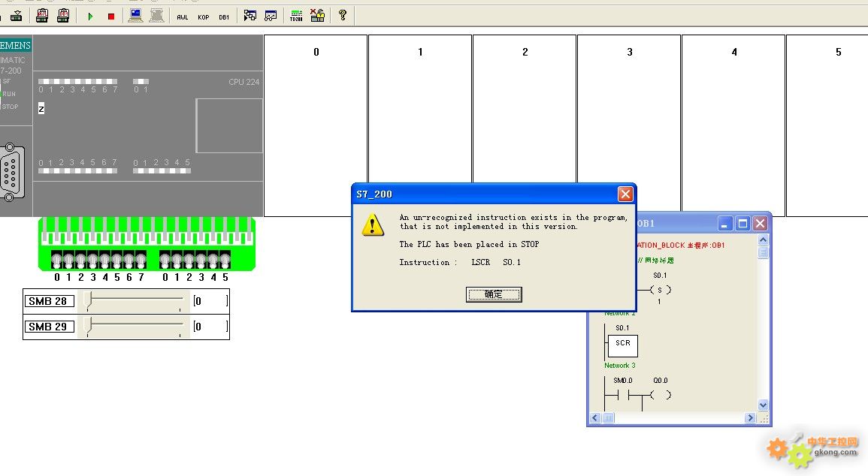Click the Q0.0 coil in OB1 window
The image size is (868, 476).
(x=661, y=395)
